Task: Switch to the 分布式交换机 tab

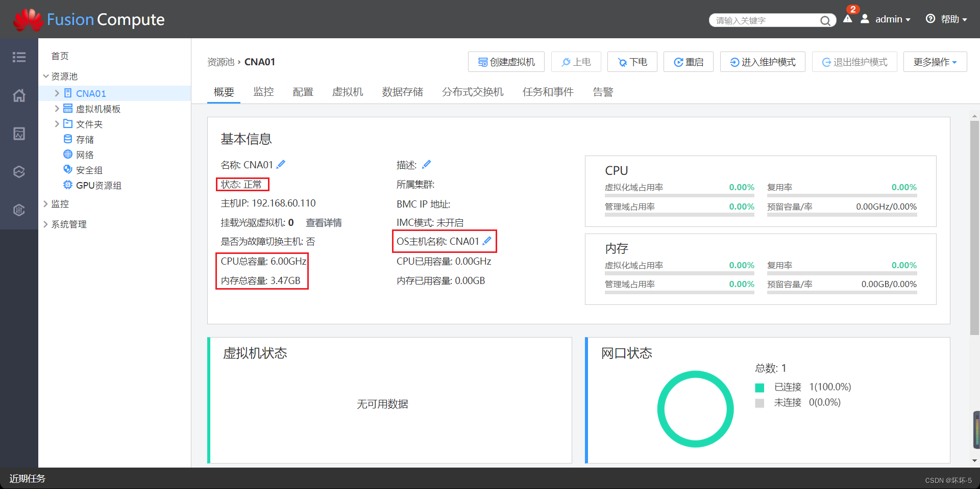Action: pos(473,92)
